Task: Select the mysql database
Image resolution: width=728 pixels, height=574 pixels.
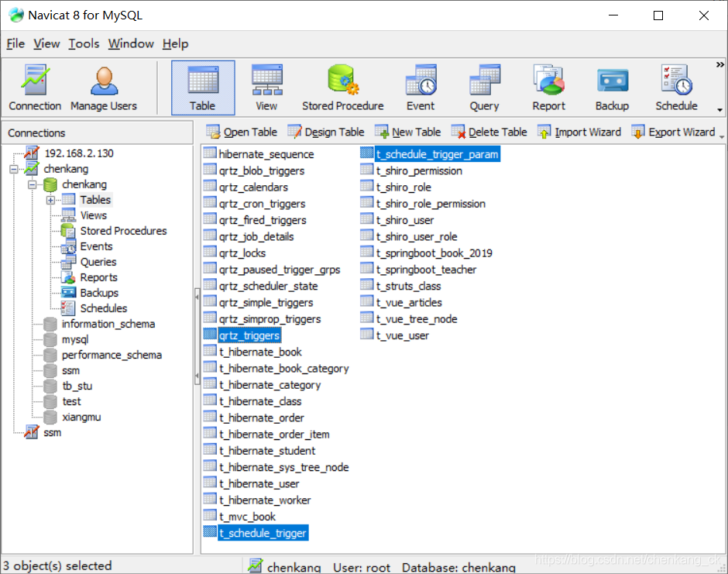Action: pos(75,339)
